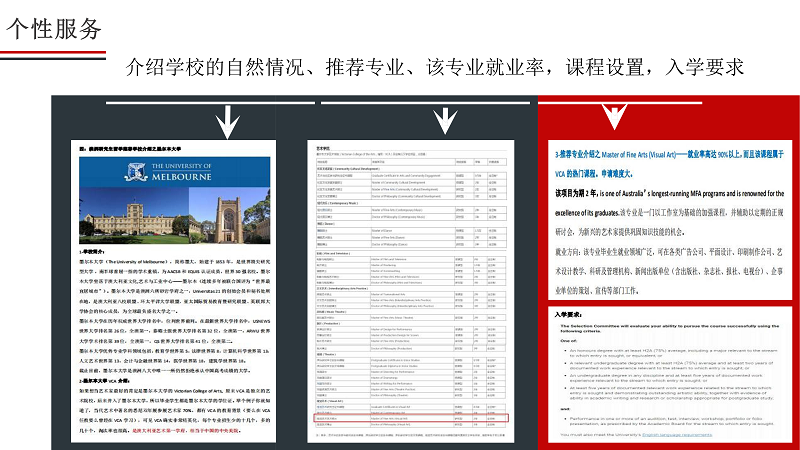
Task: Select the subtitle starting with 介绍学校的自然情况
Action: tap(435, 67)
